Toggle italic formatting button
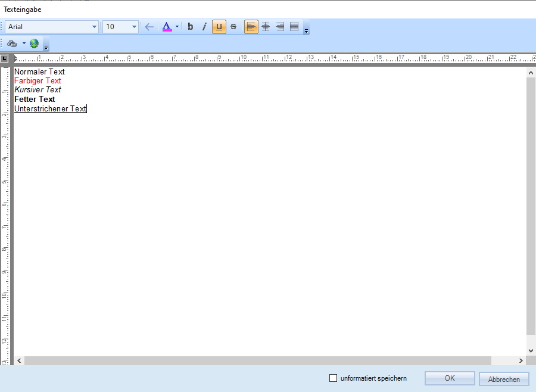Screen dimensions: 536x392 click(204, 27)
